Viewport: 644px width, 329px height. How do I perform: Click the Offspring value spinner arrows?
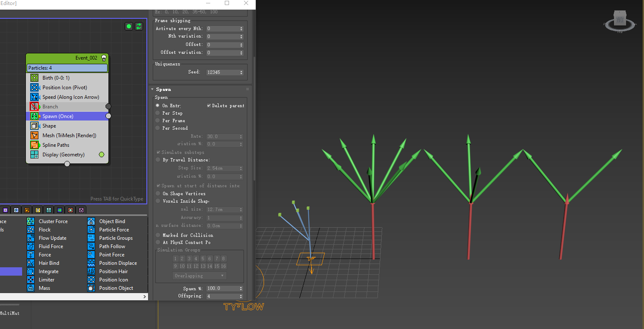click(x=241, y=296)
